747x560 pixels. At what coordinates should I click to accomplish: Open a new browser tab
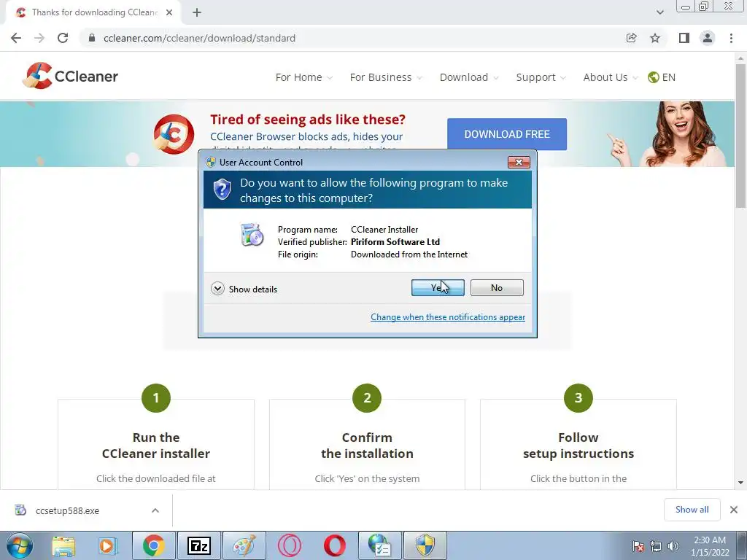pyautogui.click(x=197, y=12)
